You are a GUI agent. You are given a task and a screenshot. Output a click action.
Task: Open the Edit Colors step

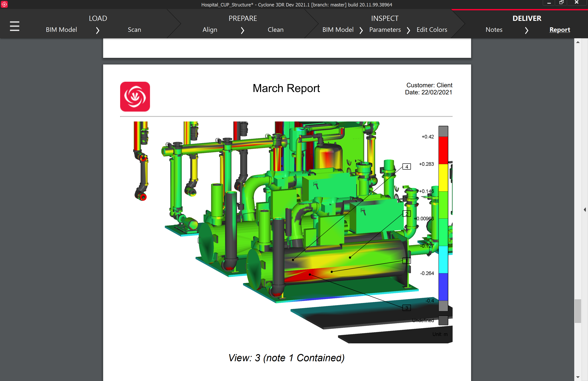(x=432, y=30)
